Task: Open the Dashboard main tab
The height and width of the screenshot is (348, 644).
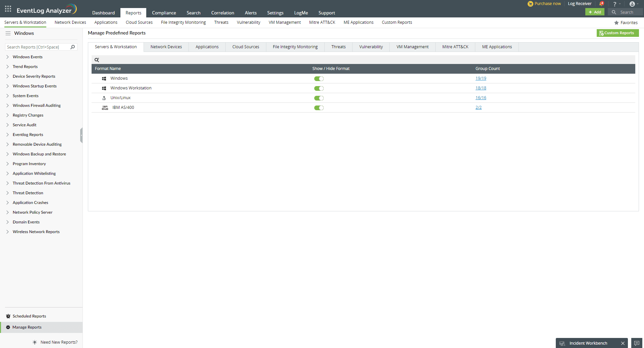Action: click(x=103, y=13)
